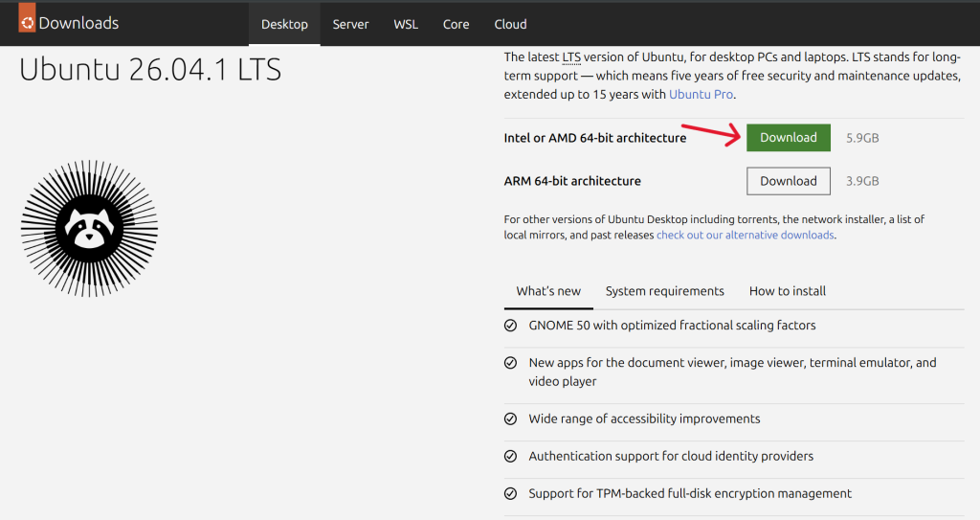Click the LTS abbreviation in the description
Viewport: 980px width, 520px height.
click(571, 57)
